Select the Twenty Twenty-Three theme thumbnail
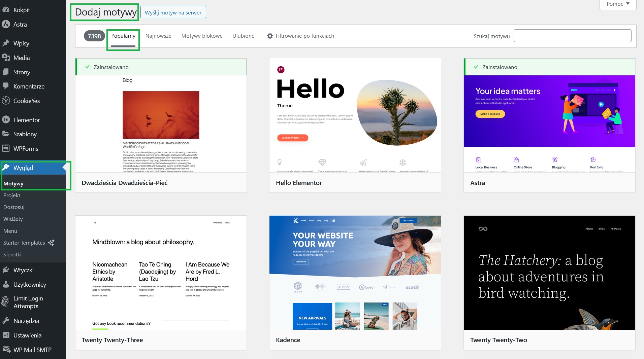Screen dimensions: 644x359 (161, 273)
